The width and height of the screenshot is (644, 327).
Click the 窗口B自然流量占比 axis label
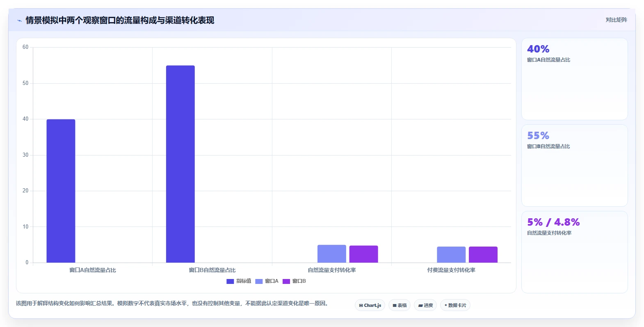(x=212, y=270)
